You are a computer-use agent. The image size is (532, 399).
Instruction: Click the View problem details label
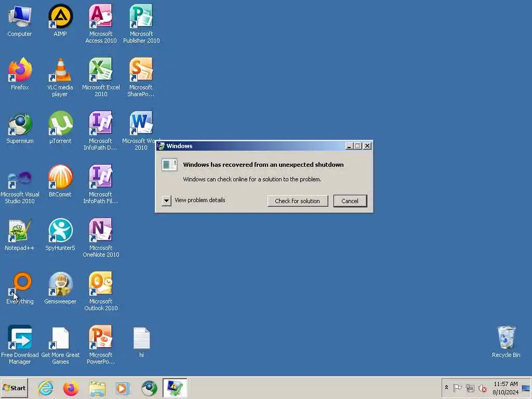pyautogui.click(x=200, y=200)
